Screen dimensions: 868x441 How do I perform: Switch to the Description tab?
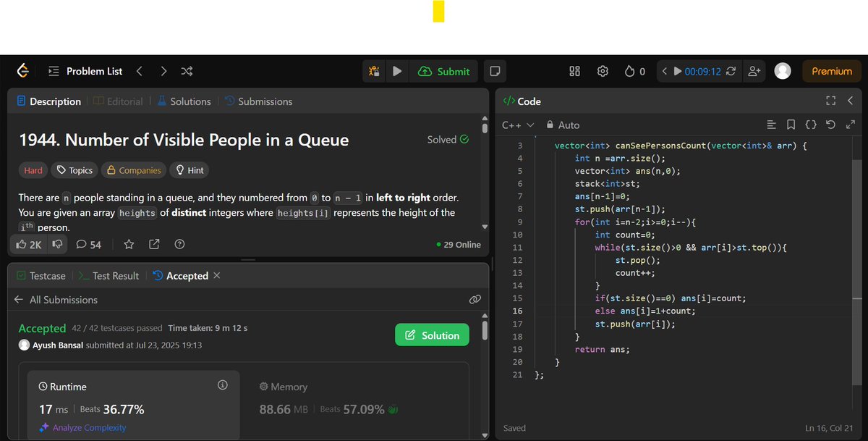coord(48,101)
